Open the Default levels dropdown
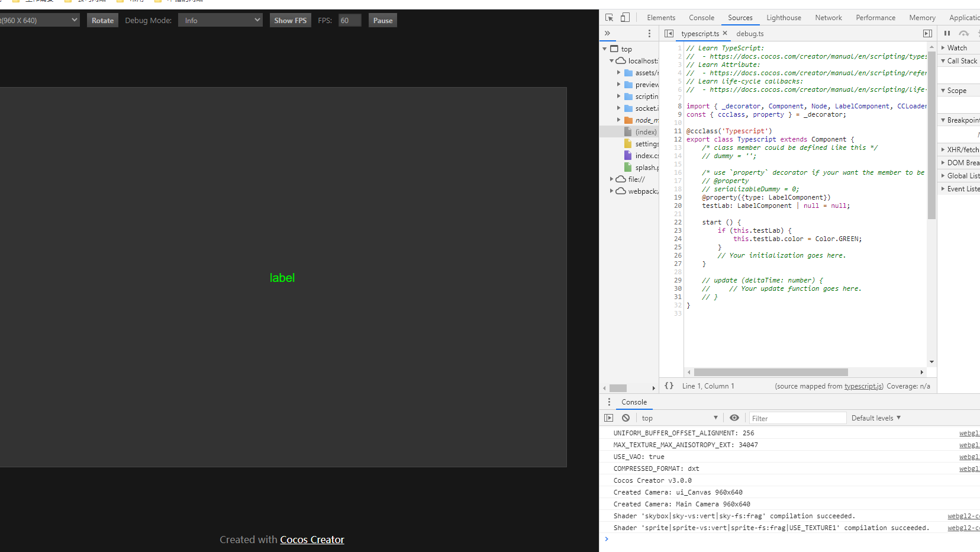The height and width of the screenshot is (552, 980). pos(876,418)
